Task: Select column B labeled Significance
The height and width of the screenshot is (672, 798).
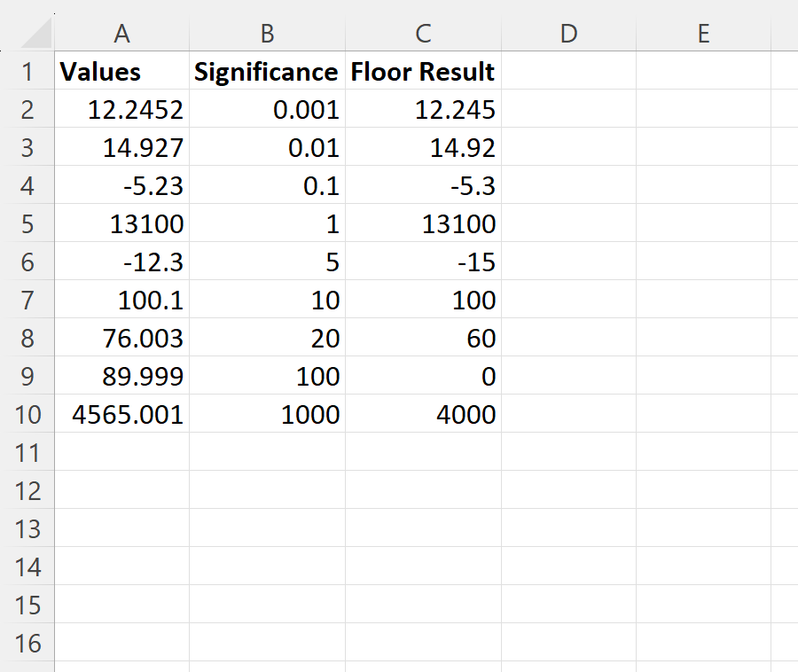Action: coord(267,34)
